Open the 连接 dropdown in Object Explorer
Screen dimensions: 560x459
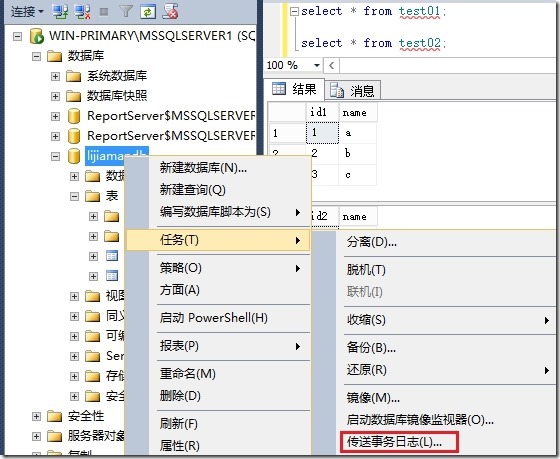(27, 12)
